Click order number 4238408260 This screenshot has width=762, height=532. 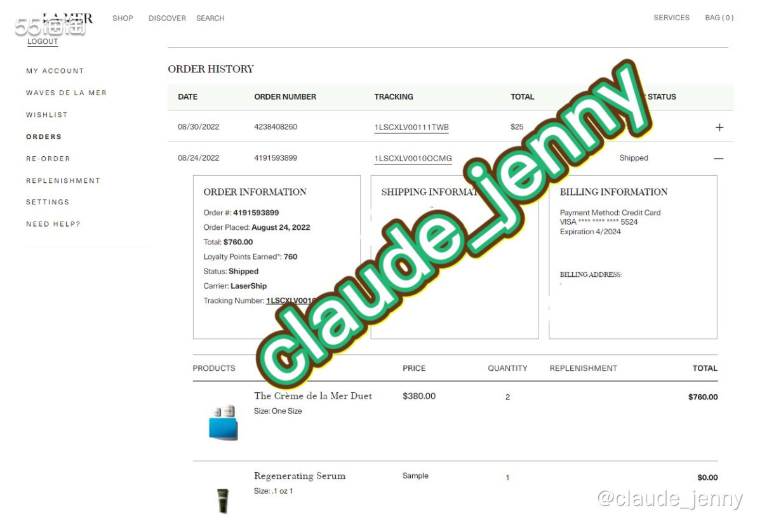click(x=276, y=127)
